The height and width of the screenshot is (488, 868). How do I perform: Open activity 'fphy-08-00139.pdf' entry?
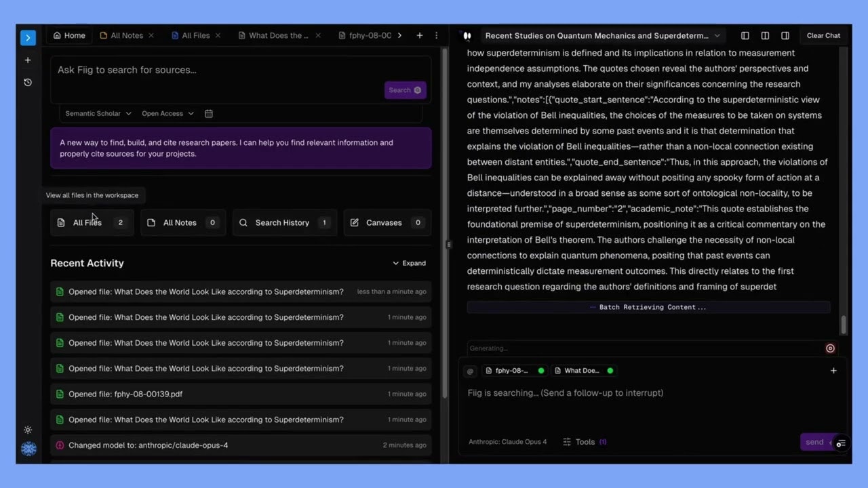[x=241, y=394]
